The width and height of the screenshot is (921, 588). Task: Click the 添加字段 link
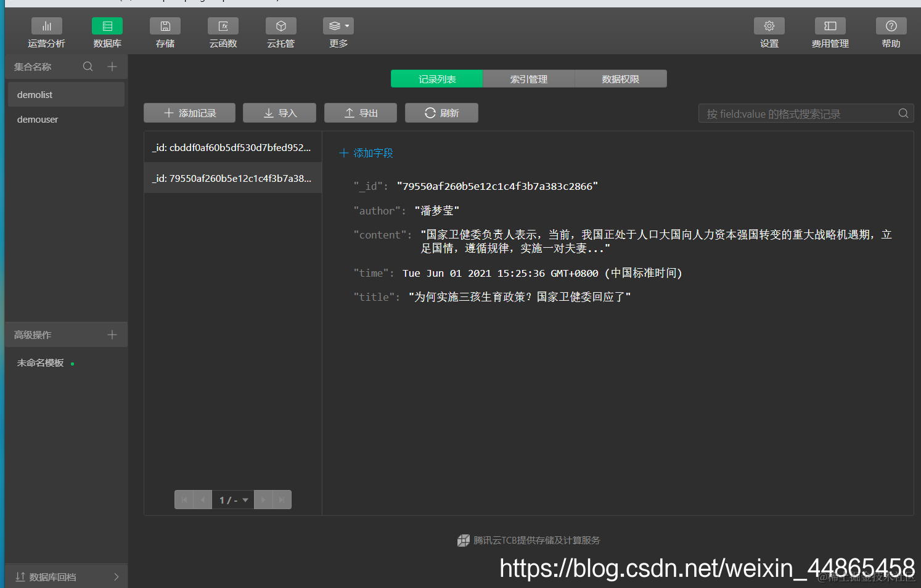(x=365, y=152)
